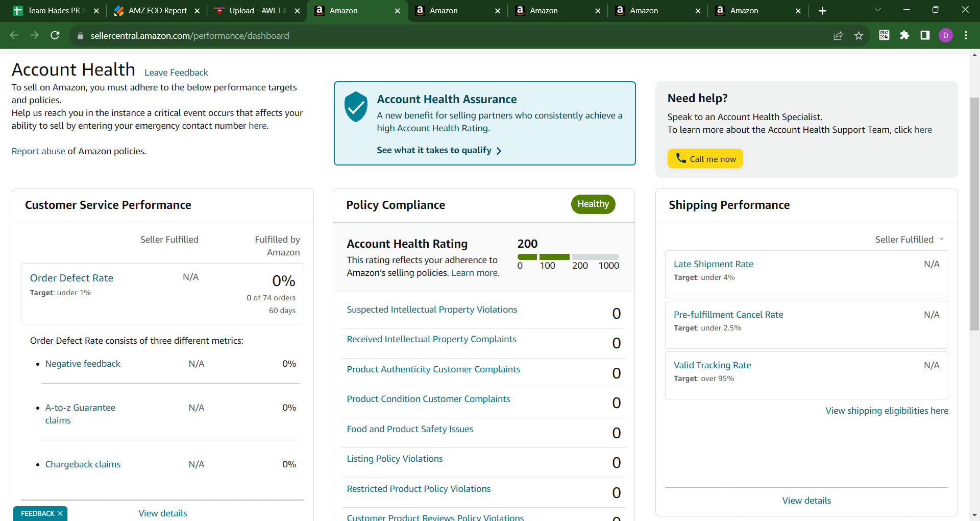Screen dimensions: 980x521
Task: Close the Team Hades PR tab
Action: pos(96,11)
